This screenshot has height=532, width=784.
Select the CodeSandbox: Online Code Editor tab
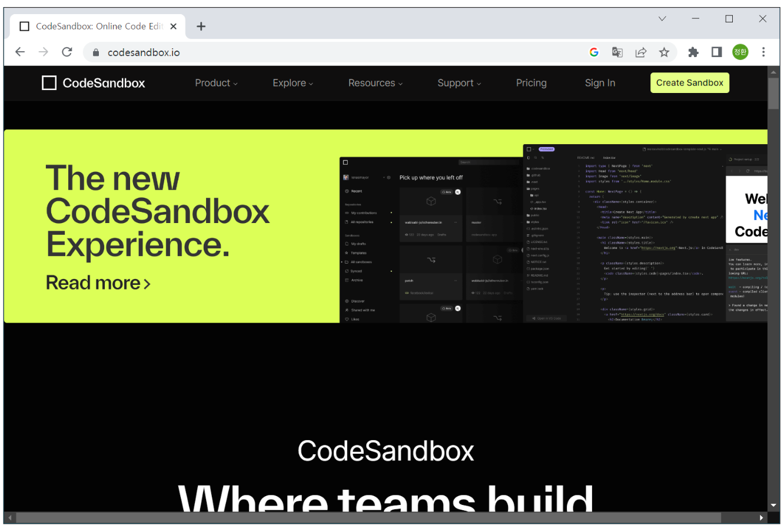[98, 26]
